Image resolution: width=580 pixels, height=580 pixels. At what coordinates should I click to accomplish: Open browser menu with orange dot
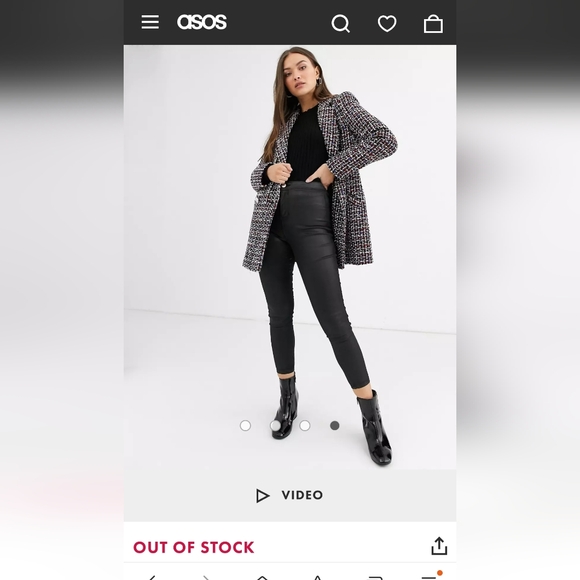(x=431, y=576)
